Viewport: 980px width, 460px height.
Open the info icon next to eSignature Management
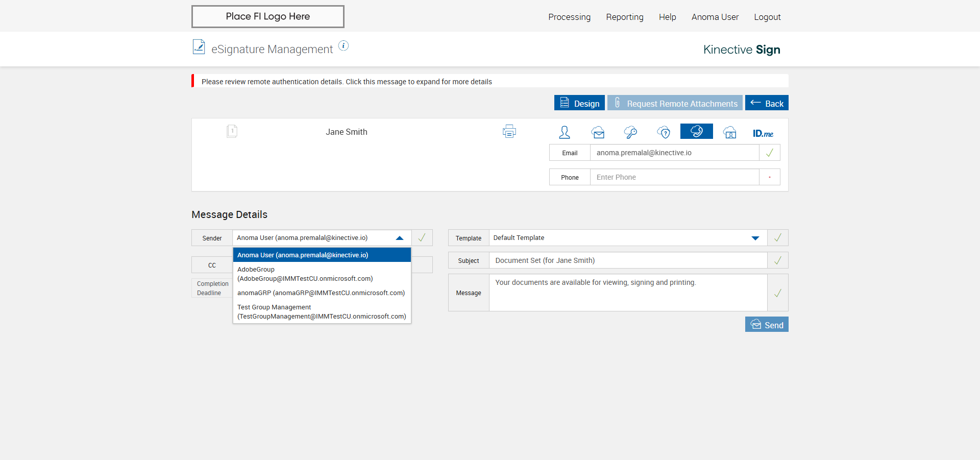point(344,46)
